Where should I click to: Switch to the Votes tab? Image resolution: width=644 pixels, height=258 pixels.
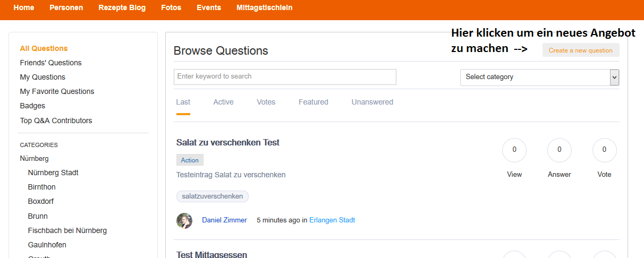pos(266,102)
